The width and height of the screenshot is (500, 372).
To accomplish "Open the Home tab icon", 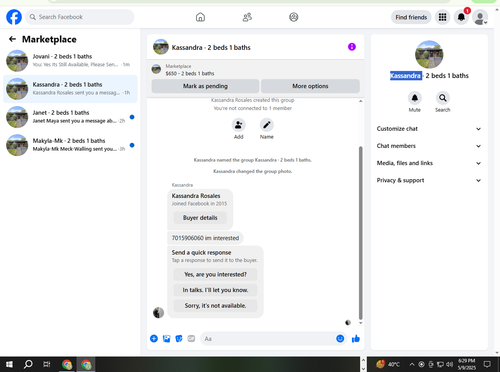I will [x=200, y=17].
